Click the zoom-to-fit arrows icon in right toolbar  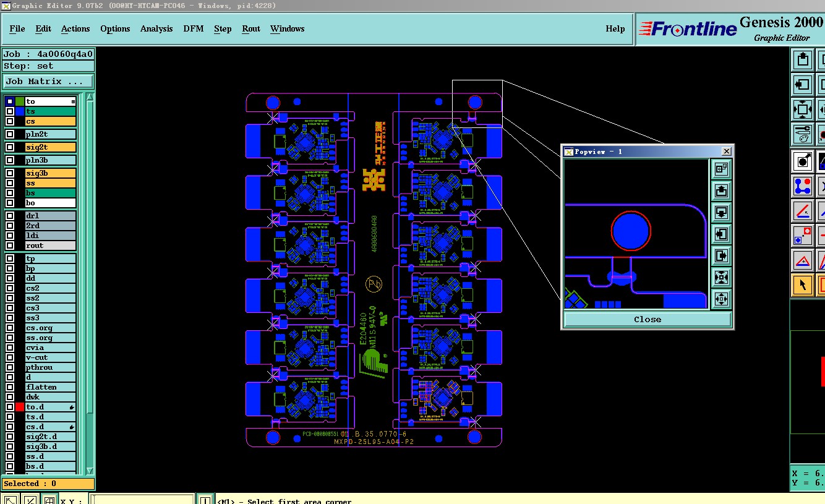(x=803, y=109)
